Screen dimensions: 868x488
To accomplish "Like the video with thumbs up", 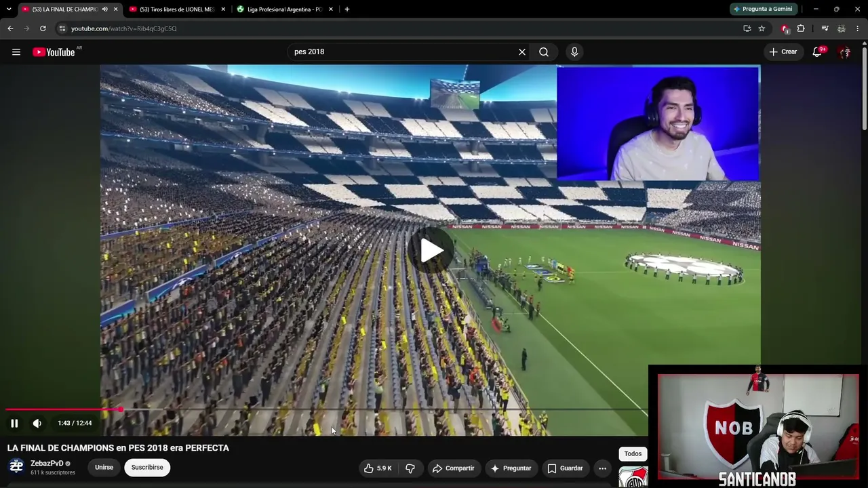I will (x=378, y=468).
